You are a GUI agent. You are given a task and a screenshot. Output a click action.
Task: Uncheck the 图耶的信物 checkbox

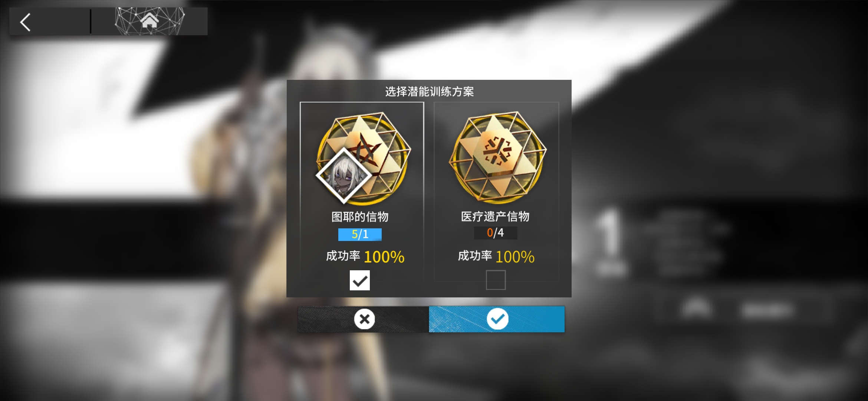pyautogui.click(x=359, y=280)
